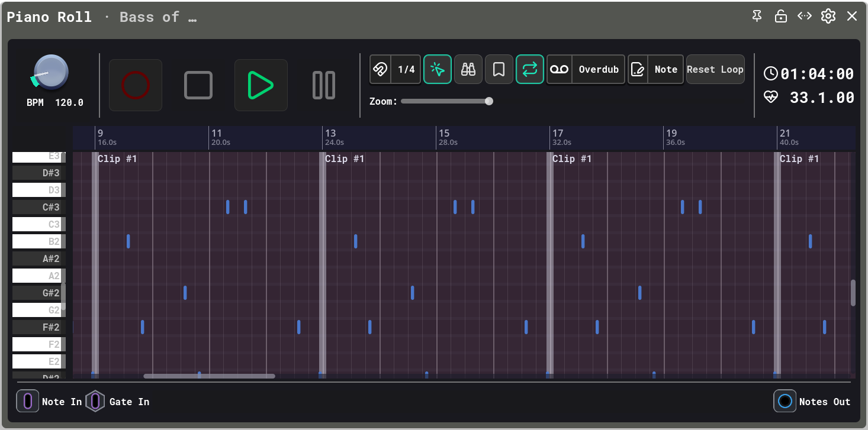Image resolution: width=868 pixels, height=430 pixels.
Task: Click bar 19 marker in the timeline ruler
Action: 671,133
